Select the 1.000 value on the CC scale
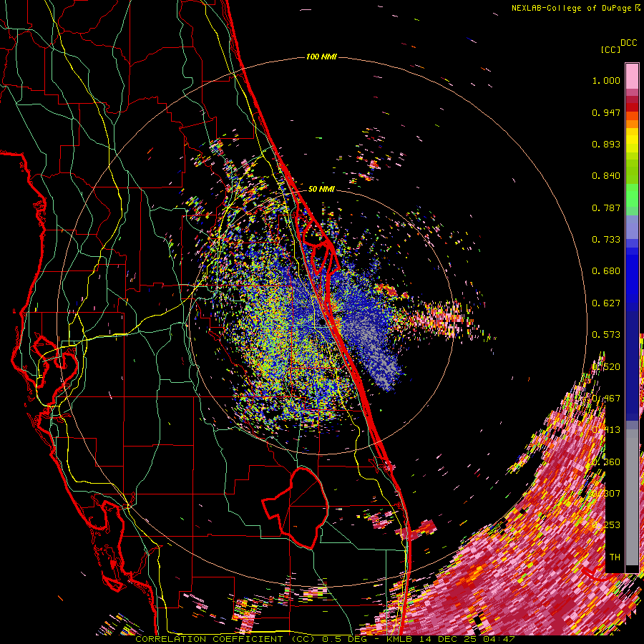644x644 pixels. tap(606, 80)
